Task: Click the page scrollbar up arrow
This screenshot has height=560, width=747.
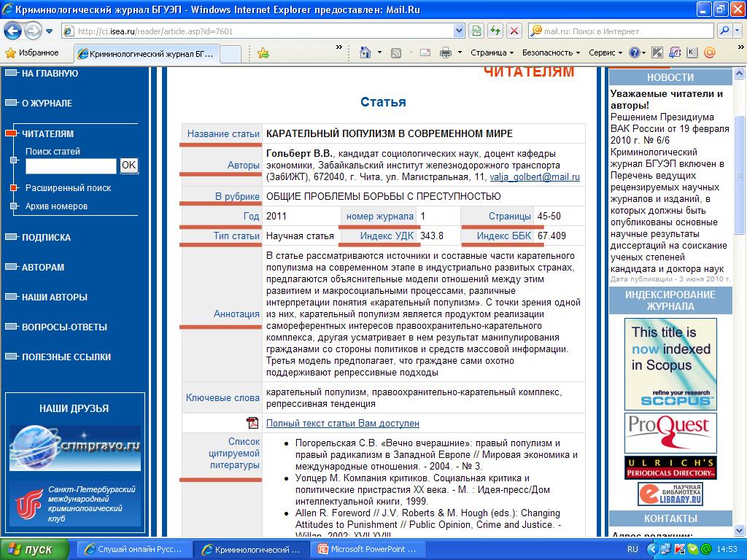Action: [739, 74]
